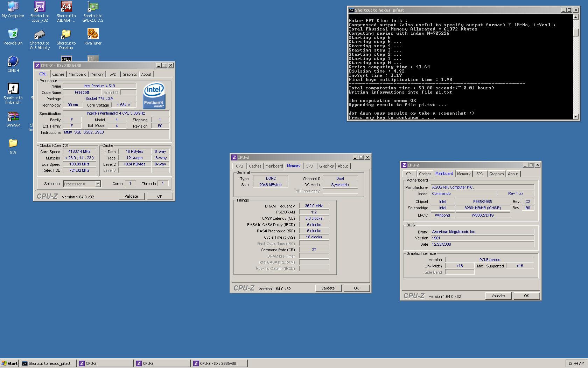Viewport: 588px width, 368px height.
Task: Click the Z icon in Memory CPU-Z title bar
Action: [234, 157]
